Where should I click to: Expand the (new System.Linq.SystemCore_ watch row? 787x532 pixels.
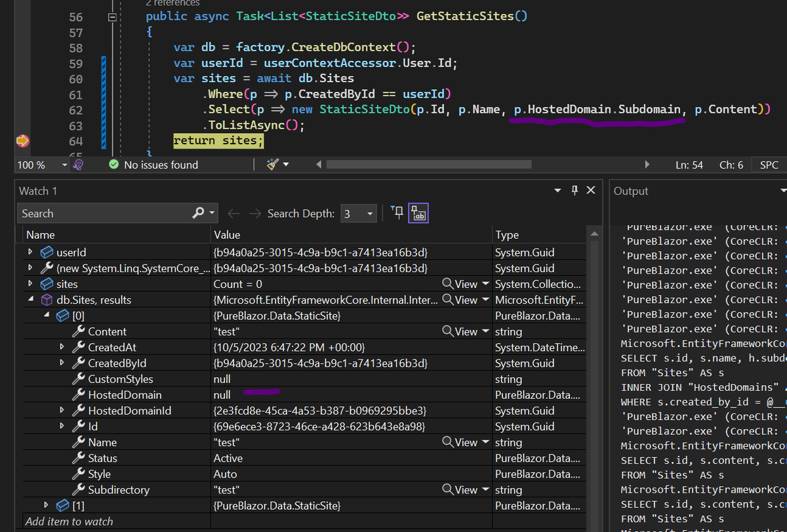[30, 268]
